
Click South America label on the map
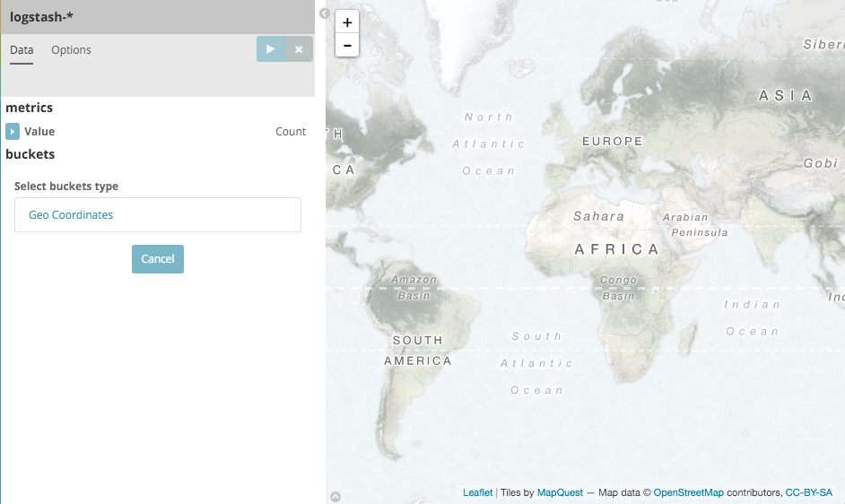(x=418, y=351)
